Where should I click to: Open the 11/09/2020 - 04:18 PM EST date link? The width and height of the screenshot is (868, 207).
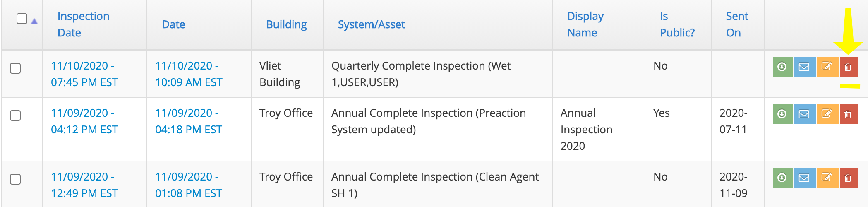tap(189, 121)
